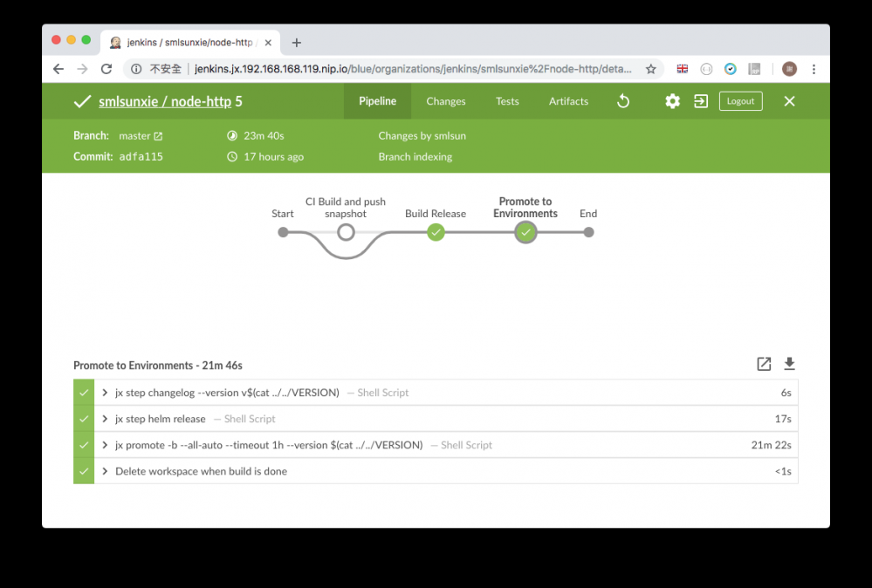The height and width of the screenshot is (588, 872).
Task: Reload the browser page
Action: point(106,69)
